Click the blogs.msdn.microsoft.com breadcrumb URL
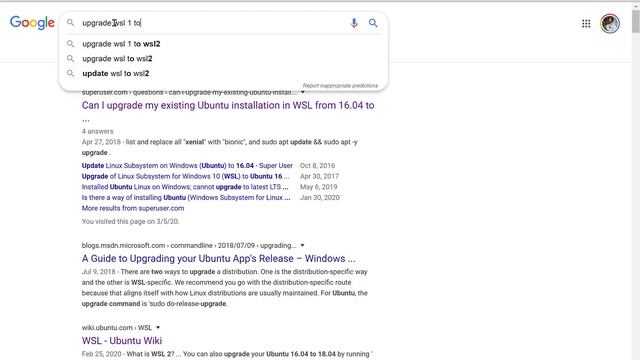Screen dimensions: 640x360 [189, 245]
